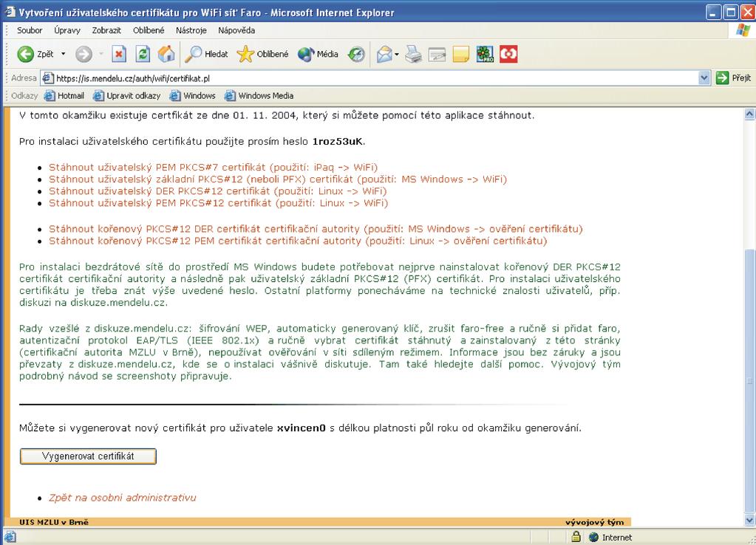The image size is (756, 545).
Task: Click the yellow note toolbar icon
Action: point(461,54)
